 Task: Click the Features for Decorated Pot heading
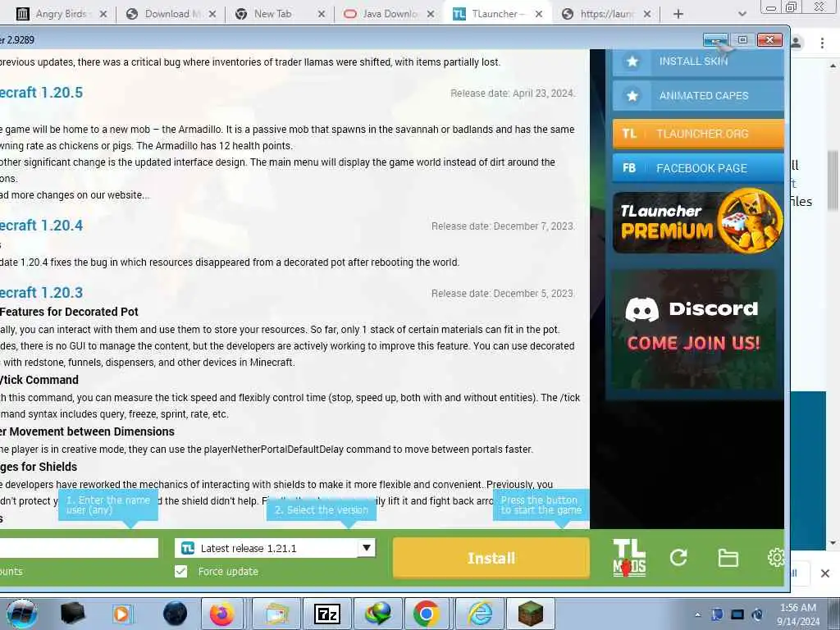[69, 312]
